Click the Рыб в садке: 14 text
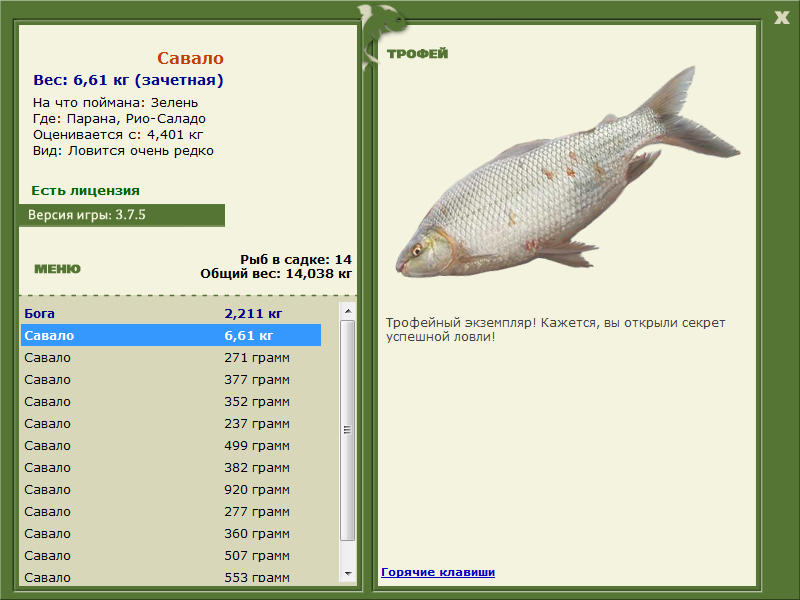The width and height of the screenshot is (800, 600). (x=296, y=259)
